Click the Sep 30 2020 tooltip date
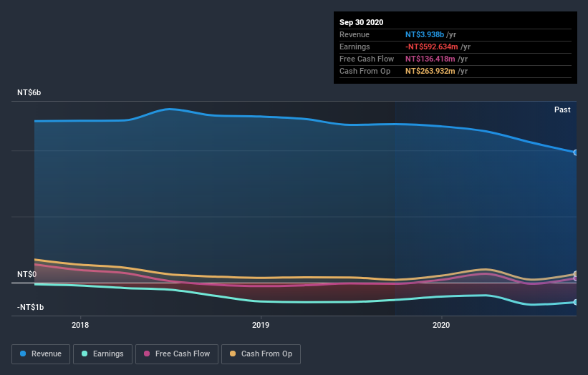 (x=362, y=22)
